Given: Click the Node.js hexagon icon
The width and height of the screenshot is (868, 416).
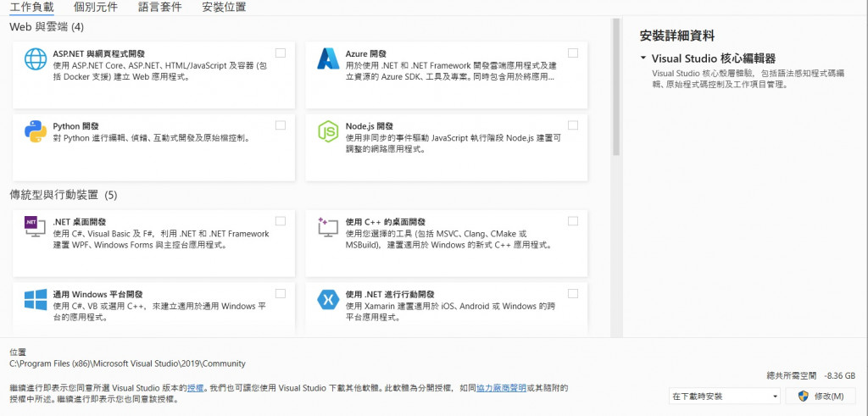Looking at the screenshot, I should pyautogui.click(x=328, y=131).
